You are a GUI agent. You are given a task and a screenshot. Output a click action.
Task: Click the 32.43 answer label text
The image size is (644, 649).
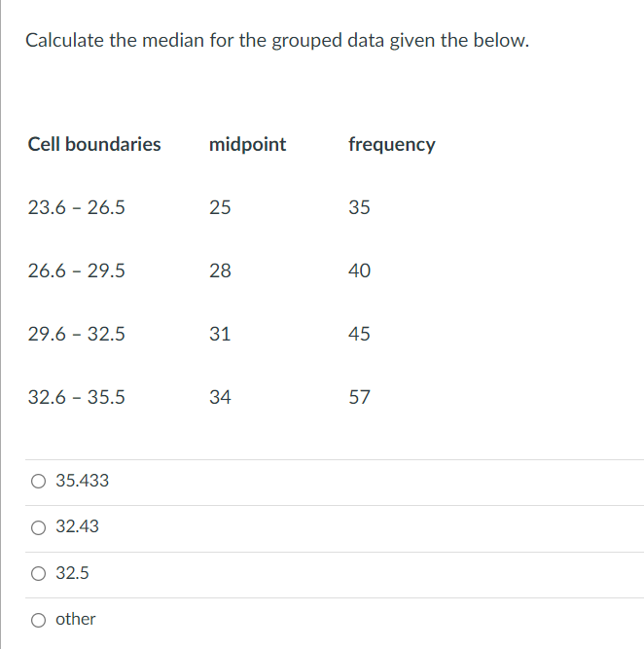click(x=78, y=526)
